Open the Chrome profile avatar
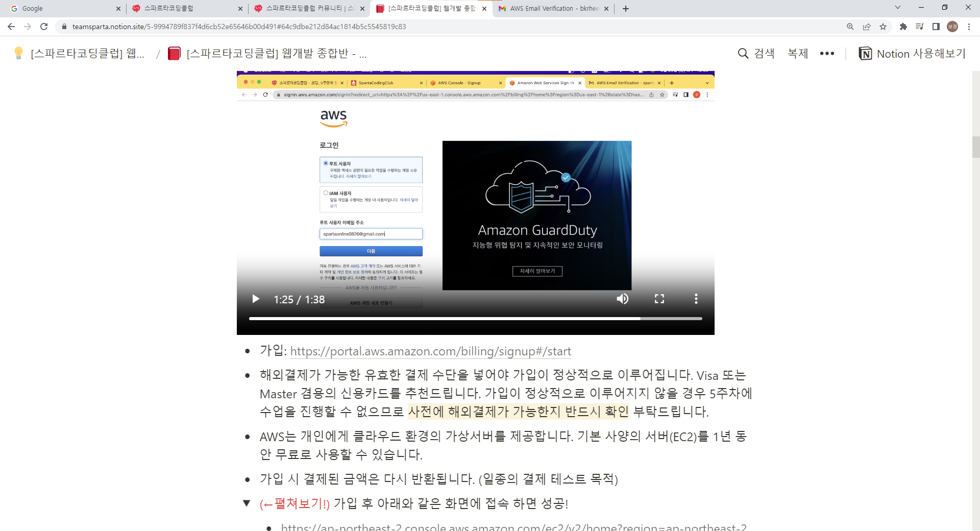Viewport: 980px width, 531px height. point(952,27)
